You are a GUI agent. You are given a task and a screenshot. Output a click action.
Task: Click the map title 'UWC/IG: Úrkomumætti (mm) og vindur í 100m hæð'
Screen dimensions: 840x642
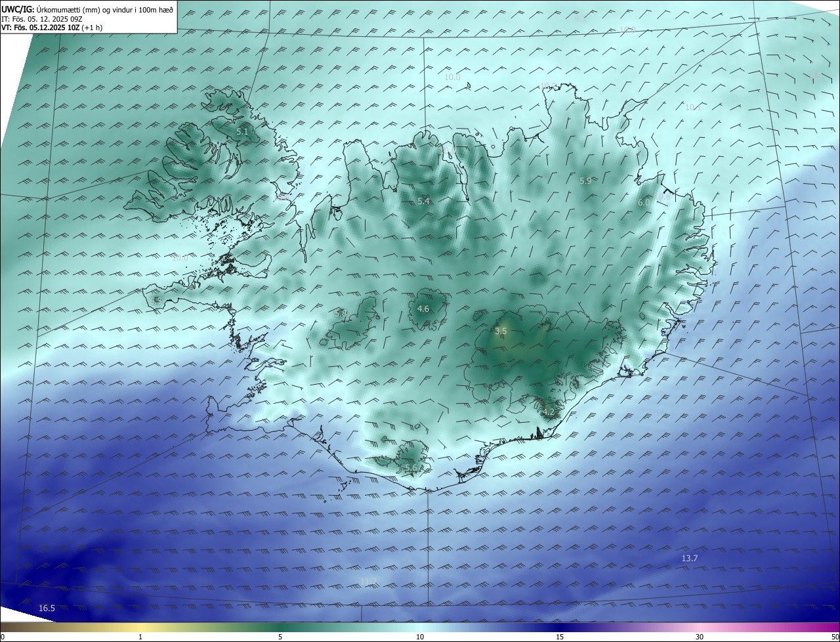[x=87, y=9]
